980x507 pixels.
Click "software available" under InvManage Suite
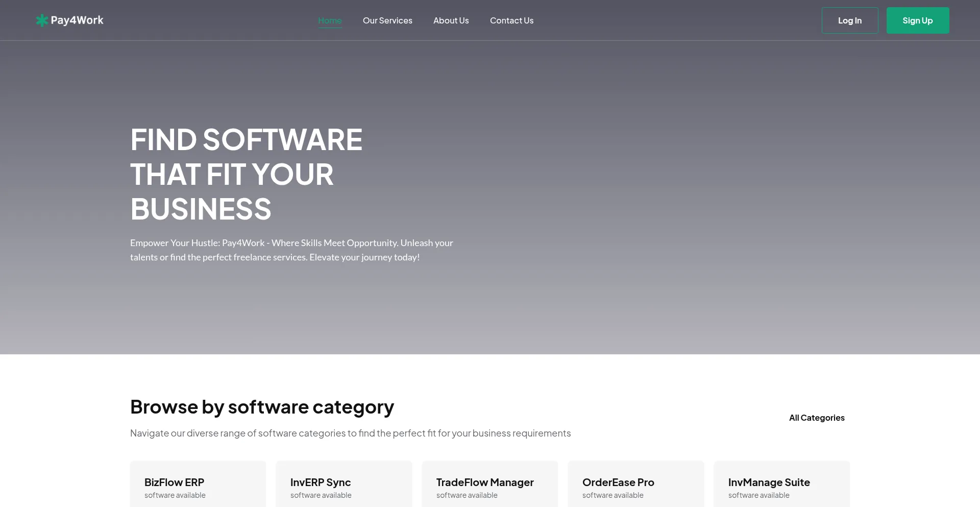tap(758, 495)
